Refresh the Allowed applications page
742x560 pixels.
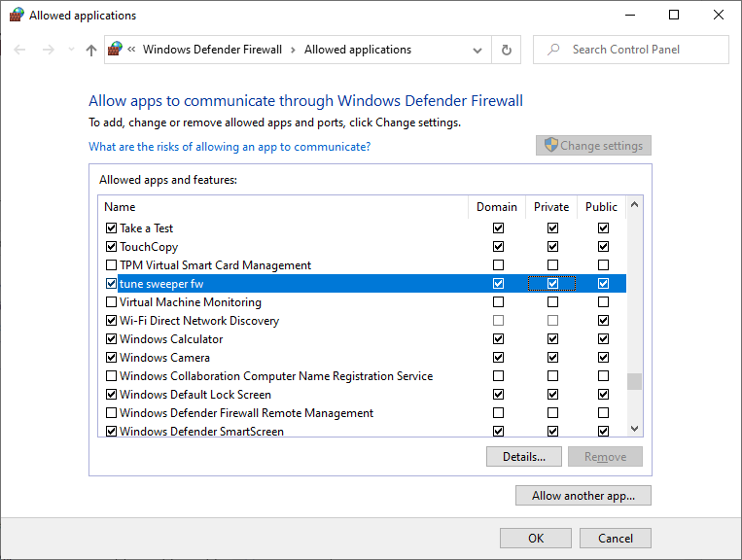pos(507,50)
